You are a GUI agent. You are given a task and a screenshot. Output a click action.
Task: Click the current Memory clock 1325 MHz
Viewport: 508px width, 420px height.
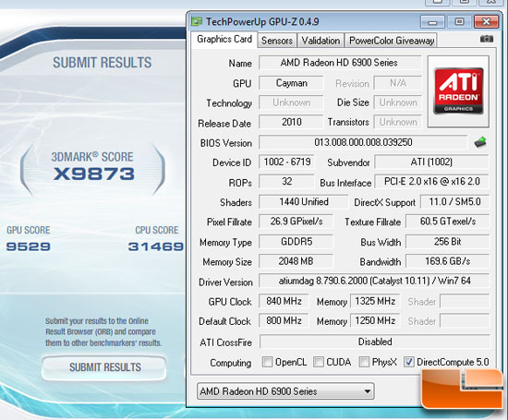tap(375, 301)
